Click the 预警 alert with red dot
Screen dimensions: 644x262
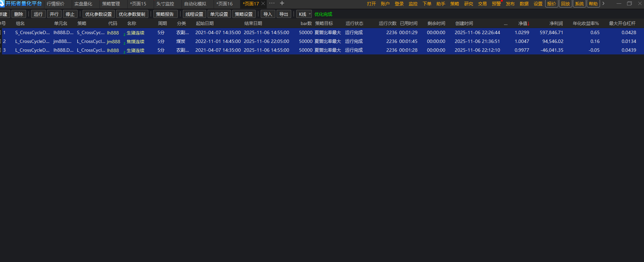point(496,4)
